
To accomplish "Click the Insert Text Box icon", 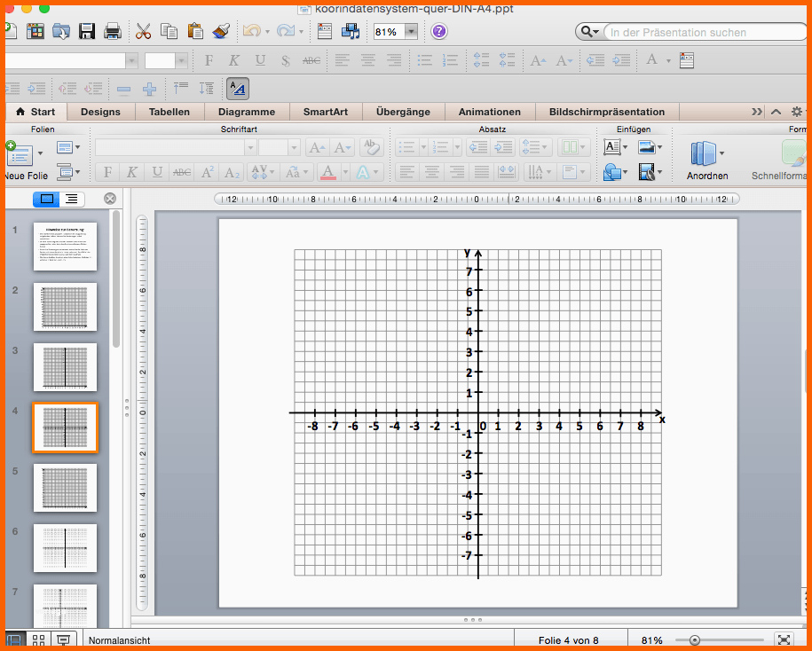I will pos(611,147).
